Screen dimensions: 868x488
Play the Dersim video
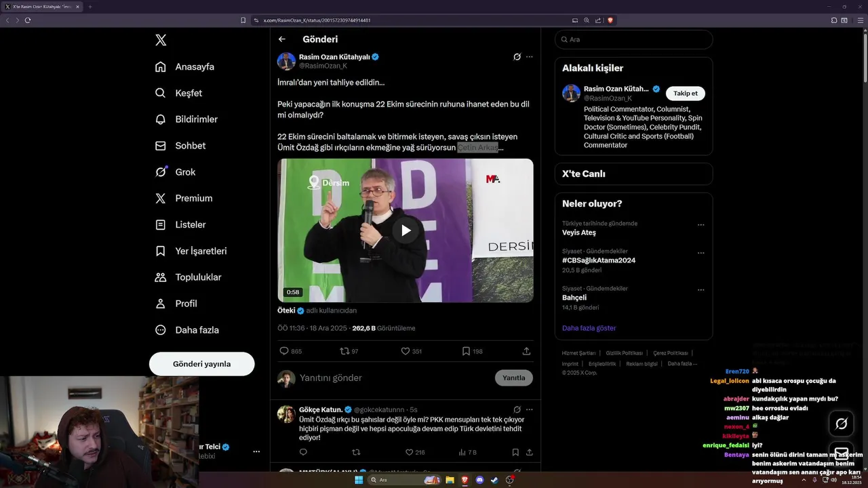tap(406, 230)
